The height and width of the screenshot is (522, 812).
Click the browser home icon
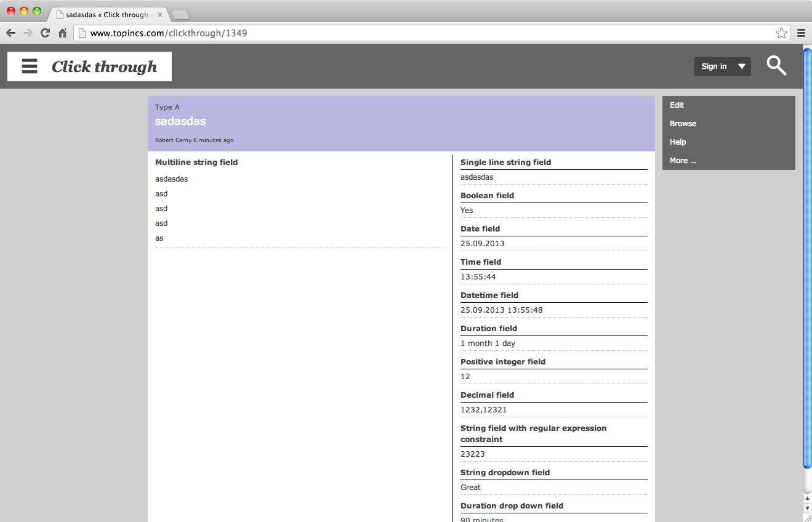(x=62, y=33)
